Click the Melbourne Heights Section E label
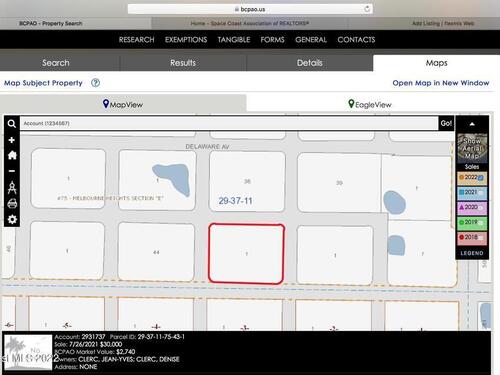Viewport: 500px width, 375px height. pos(110,198)
